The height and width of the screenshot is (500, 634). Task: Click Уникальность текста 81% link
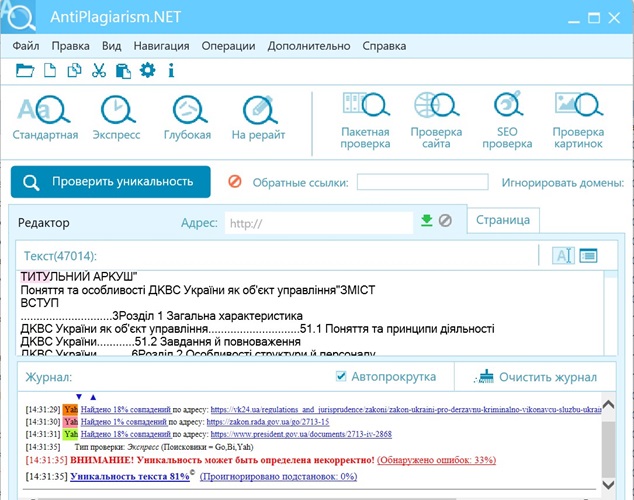tap(130, 477)
